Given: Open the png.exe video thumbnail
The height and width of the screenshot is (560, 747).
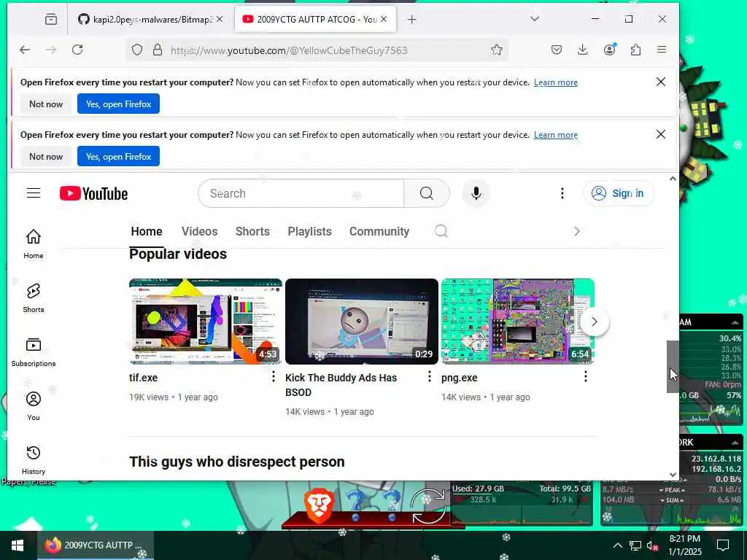Looking at the screenshot, I should pyautogui.click(x=518, y=322).
